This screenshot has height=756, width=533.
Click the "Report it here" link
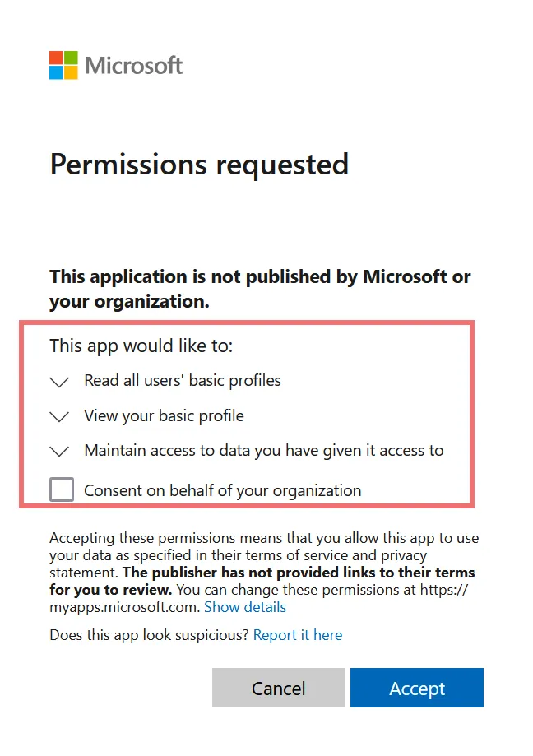click(298, 635)
